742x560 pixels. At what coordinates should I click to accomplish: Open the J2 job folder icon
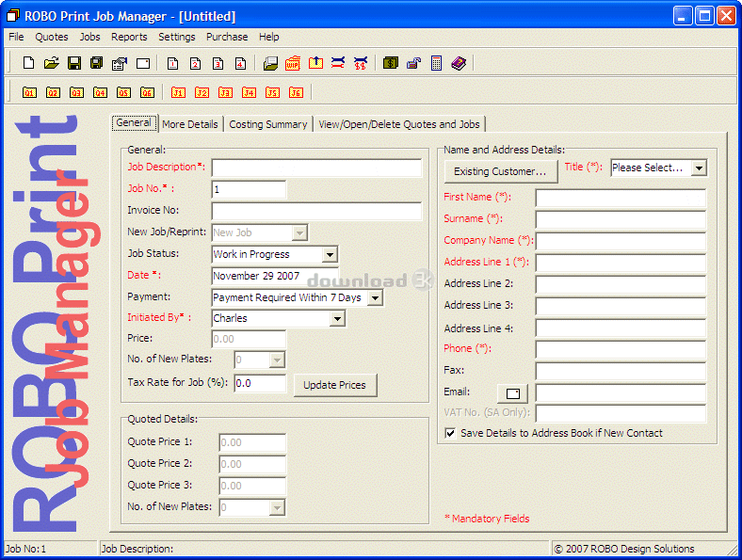[202, 92]
